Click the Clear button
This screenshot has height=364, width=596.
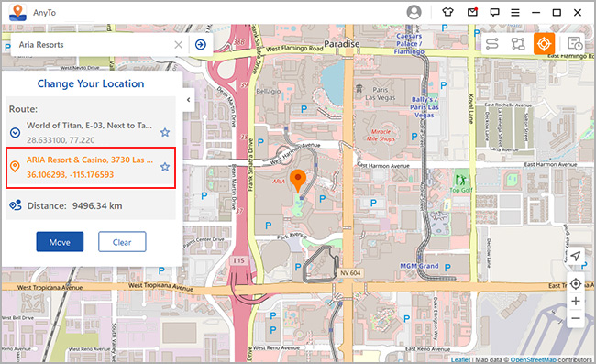click(x=122, y=242)
